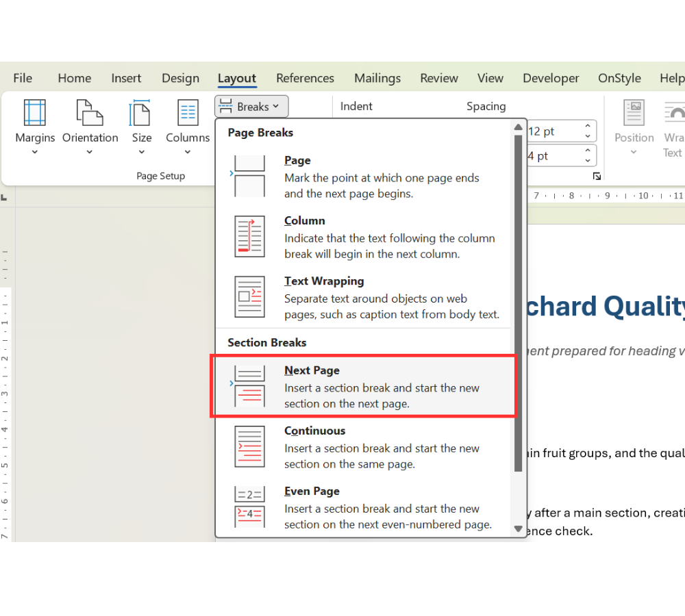Open the Margins options
The width and height of the screenshot is (685, 616).
[x=35, y=127]
